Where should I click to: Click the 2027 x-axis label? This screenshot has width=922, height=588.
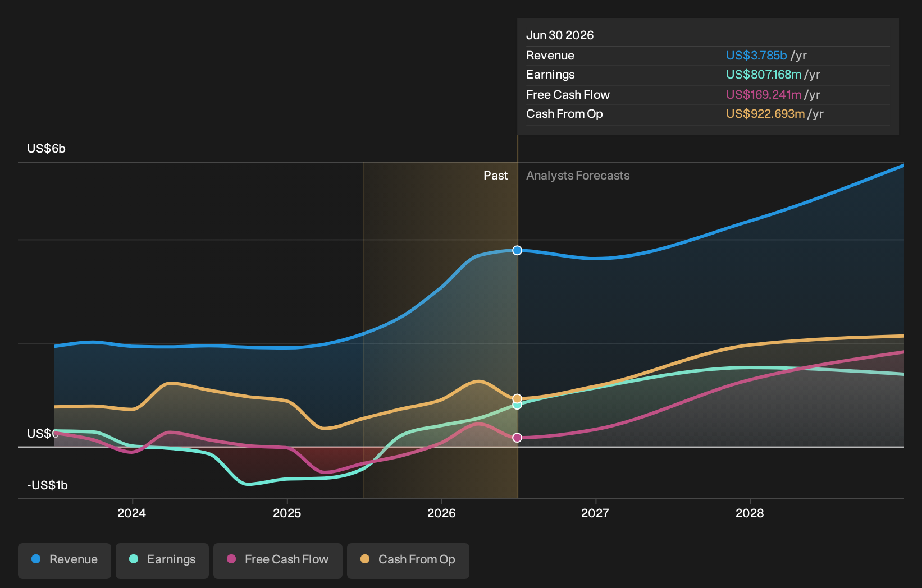(595, 513)
